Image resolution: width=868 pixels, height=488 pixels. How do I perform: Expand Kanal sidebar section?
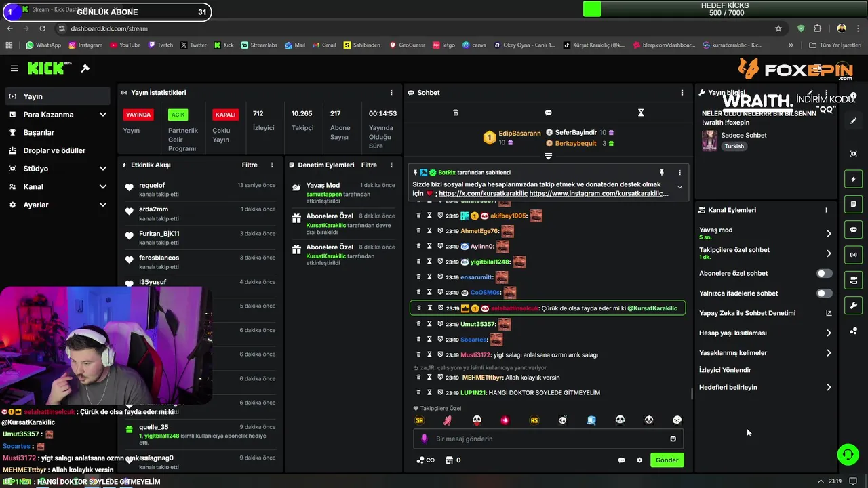pos(103,186)
